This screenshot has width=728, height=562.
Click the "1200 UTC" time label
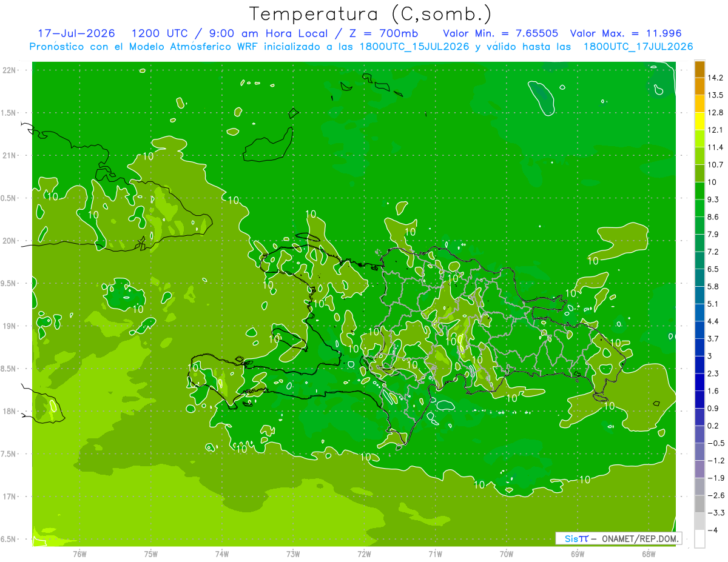coord(160,33)
